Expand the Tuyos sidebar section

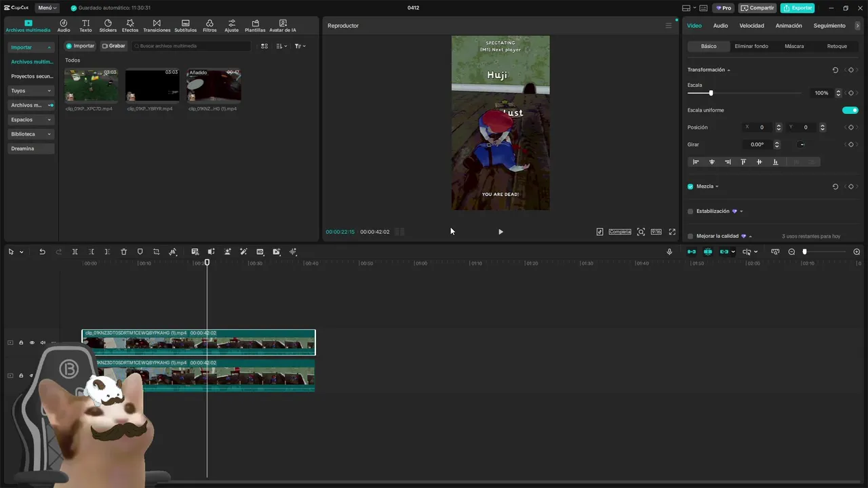pyautogui.click(x=31, y=91)
